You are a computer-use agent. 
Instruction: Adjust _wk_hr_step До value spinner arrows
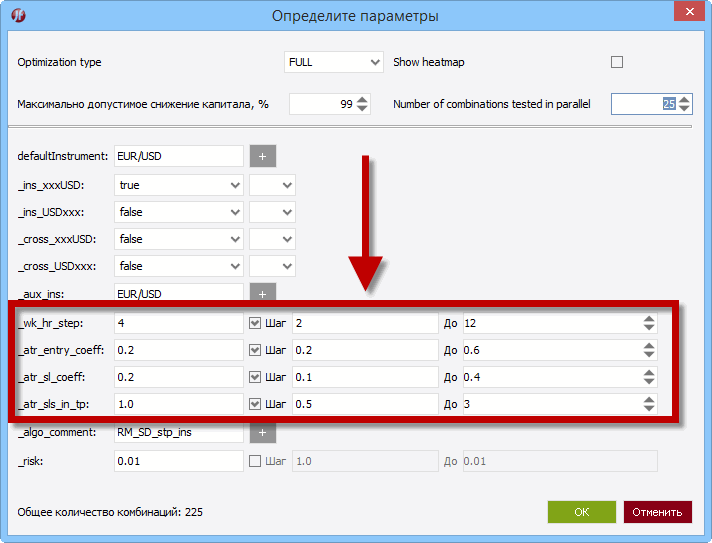[649, 323]
